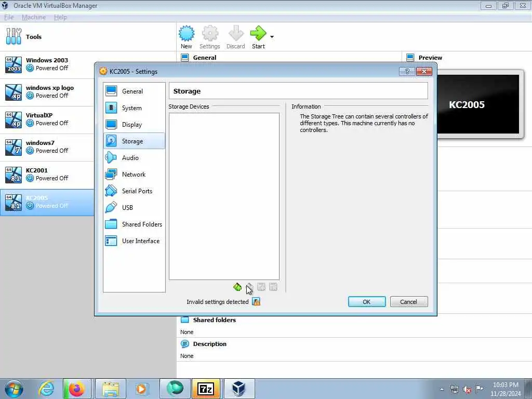Show hidden tray icons arrow
The image size is (532, 399).
tap(442, 389)
